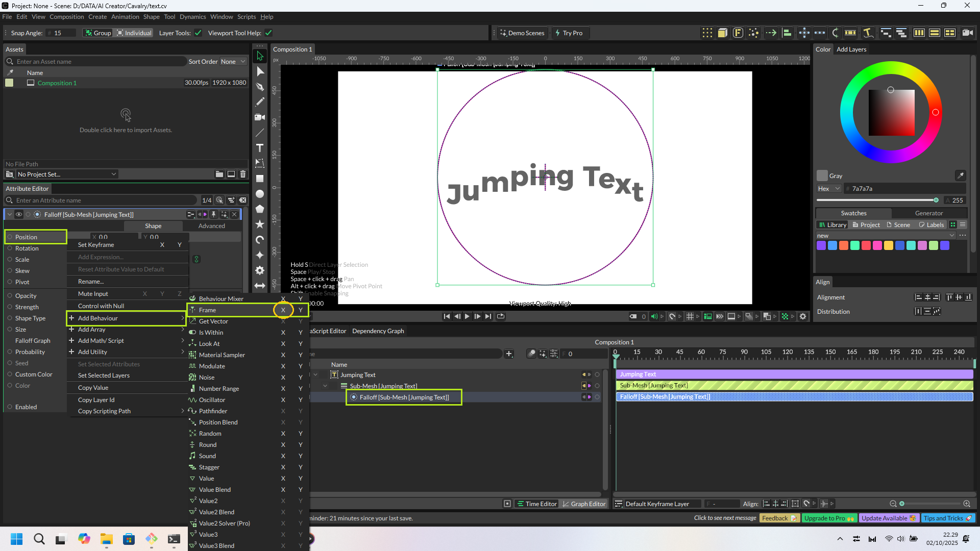Pick the yellow swatch in library
The height and width of the screenshot is (551, 980).
click(888, 246)
